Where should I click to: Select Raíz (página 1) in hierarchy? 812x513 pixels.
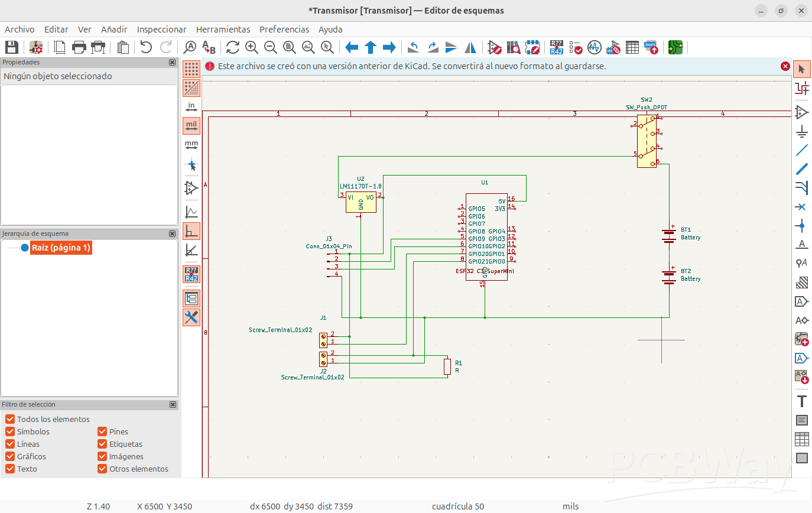pyautogui.click(x=61, y=248)
